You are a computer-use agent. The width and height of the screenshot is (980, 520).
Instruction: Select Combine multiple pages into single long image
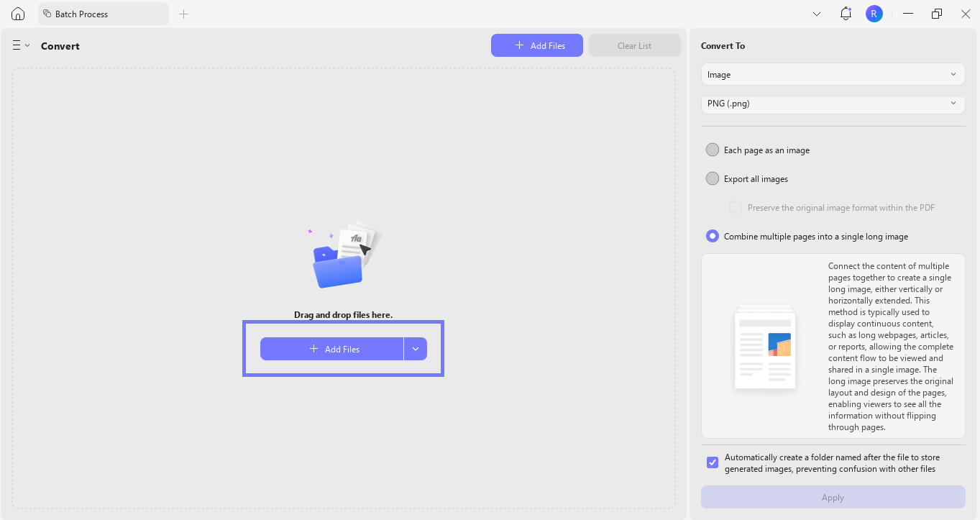pos(713,236)
